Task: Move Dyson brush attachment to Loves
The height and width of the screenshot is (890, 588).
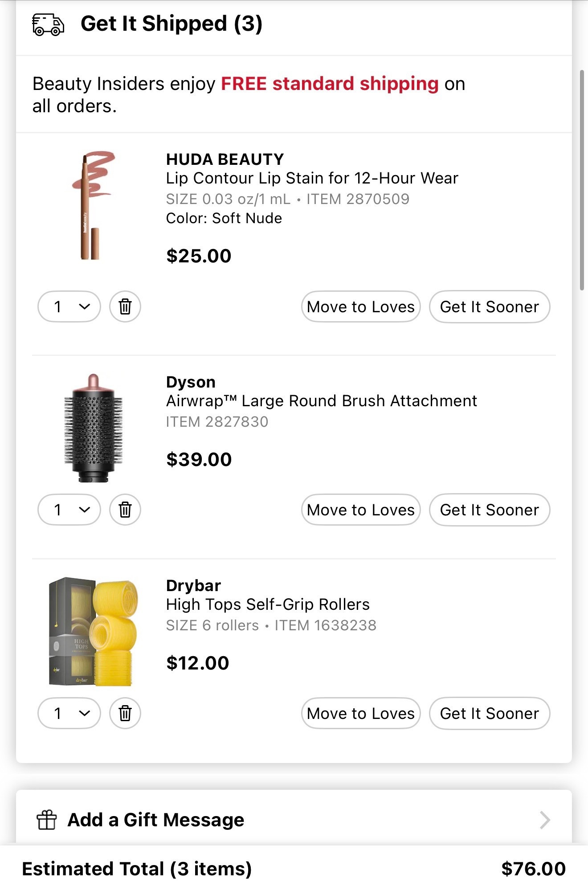Action: point(361,510)
